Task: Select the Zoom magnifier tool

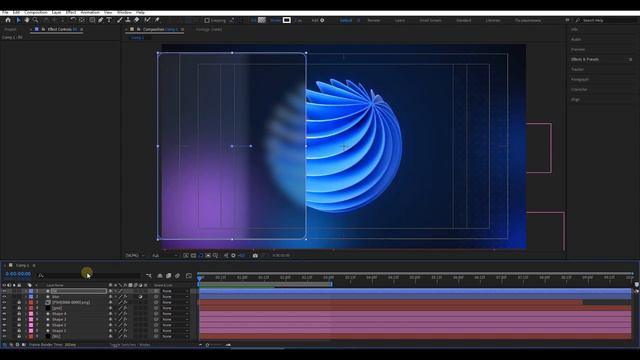Action: (36, 20)
